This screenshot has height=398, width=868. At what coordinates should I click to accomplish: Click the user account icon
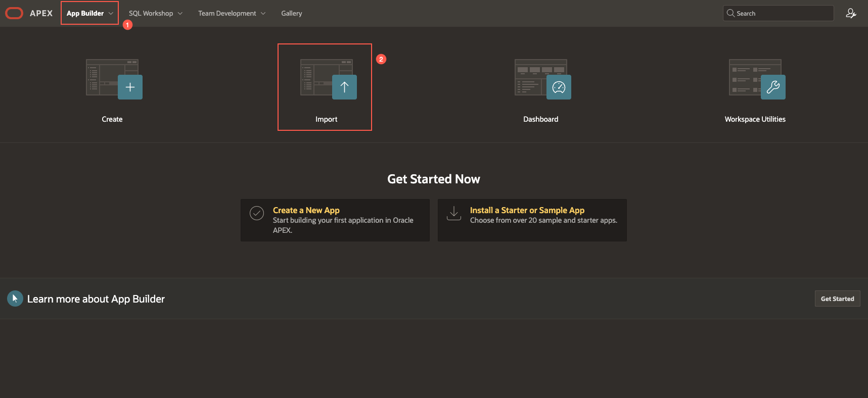click(851, 13)
